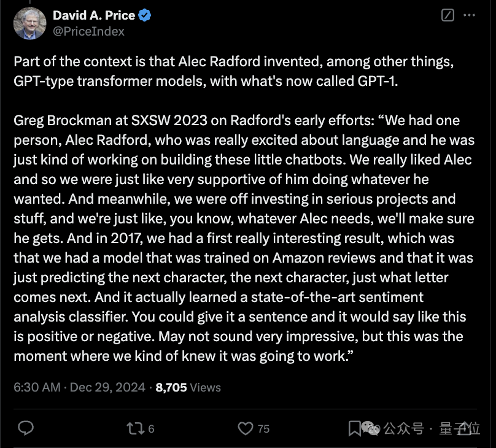The width and height of the screenshot is (496, 448).
Task: Click the Dec 29, 2024 date
Action: click(x=107, y=387)
